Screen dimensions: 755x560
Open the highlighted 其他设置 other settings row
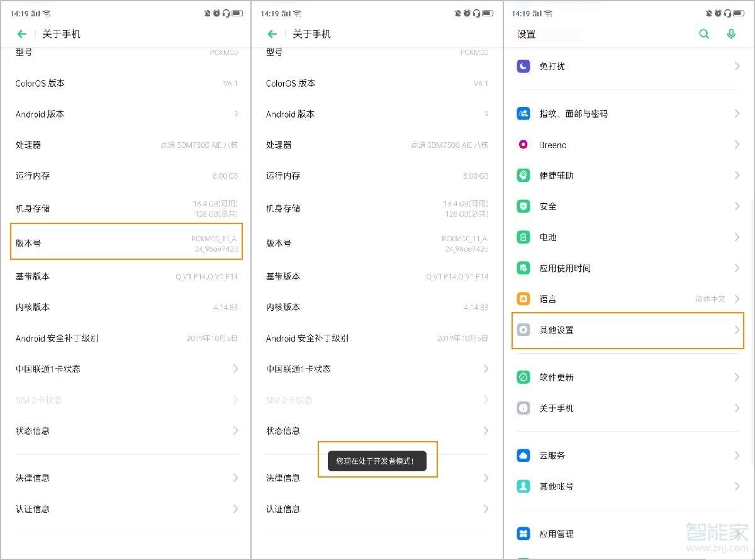point(627,330)
